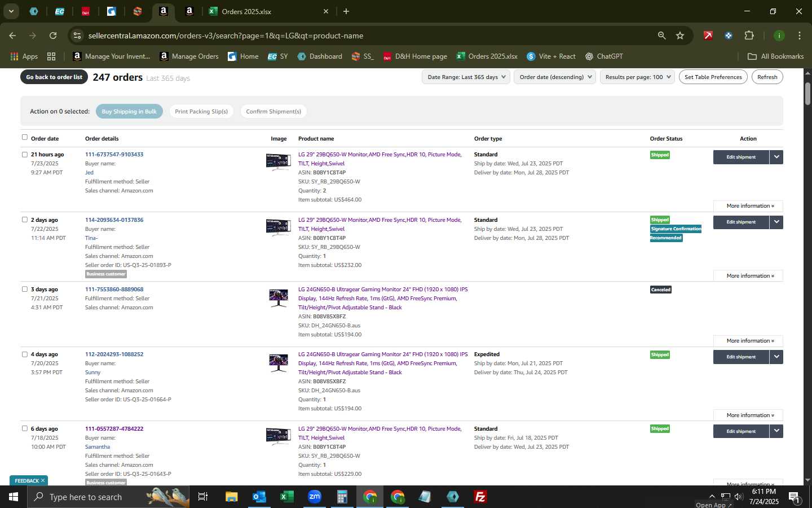Click the taskbar search box

point(108,497)
